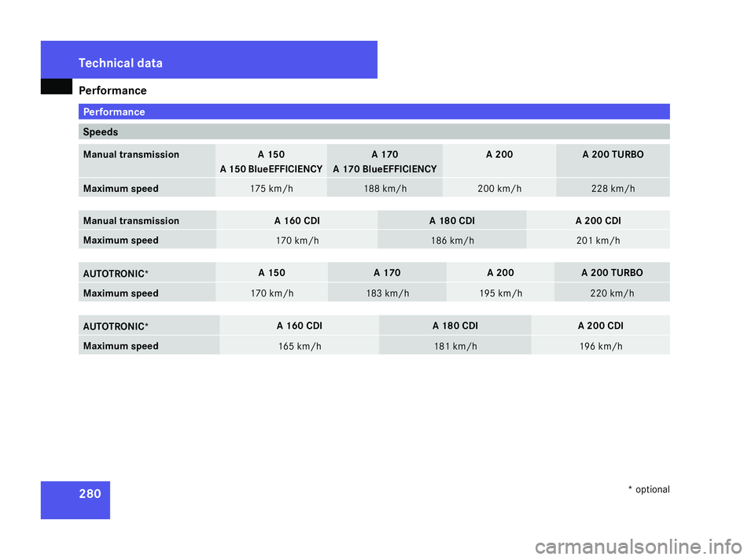The width and height of the screenshot is (755, 560).
Task: Select "A 200 TURBO" above 220 km/h
Action: (612, 273)
